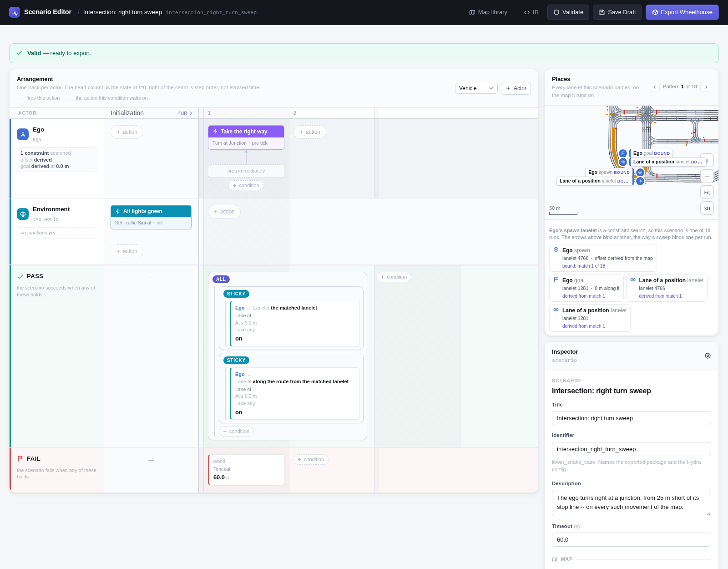Add action in Ego step 2
Image resolution: width=728 pixels, height=569 pixels.
tap(310, 132)
